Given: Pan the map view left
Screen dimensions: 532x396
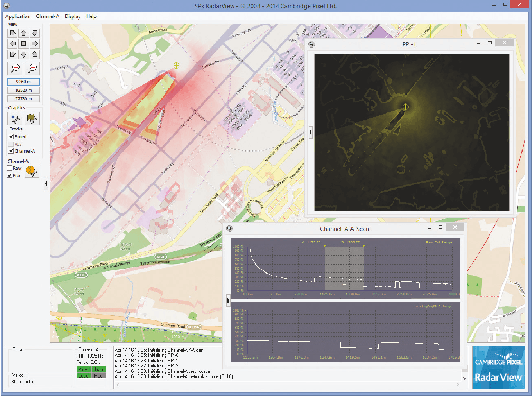Looking at the screenshot, I should pos(12,43).
